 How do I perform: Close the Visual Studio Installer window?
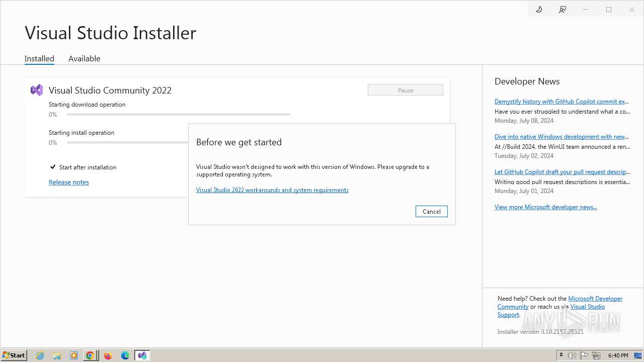click(x=632, y=10)
